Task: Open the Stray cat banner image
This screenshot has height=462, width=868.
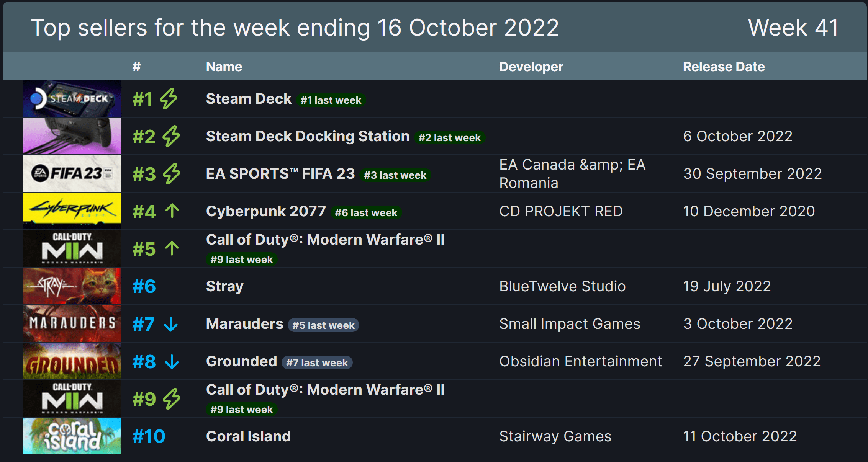Action: (72, 286)
